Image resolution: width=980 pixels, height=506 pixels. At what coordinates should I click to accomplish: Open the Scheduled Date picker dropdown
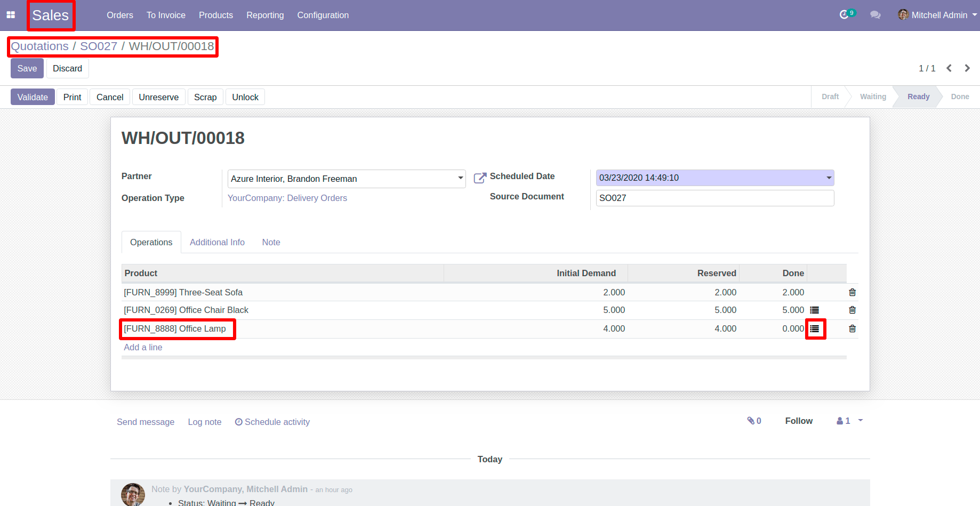829,178
